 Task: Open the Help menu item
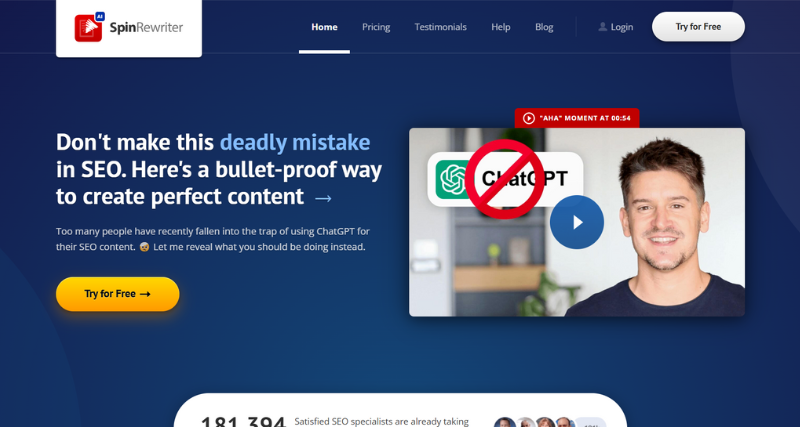tap(501, 27)
